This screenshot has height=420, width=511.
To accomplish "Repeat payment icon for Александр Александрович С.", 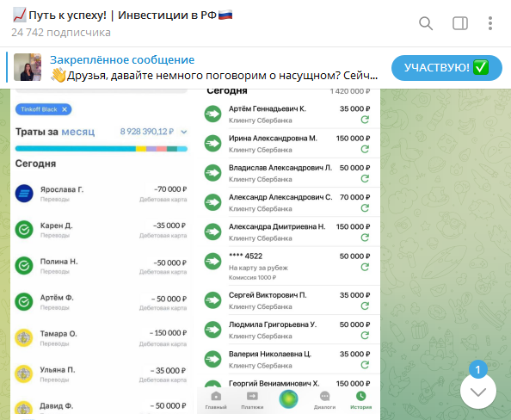I will [365, 208].
